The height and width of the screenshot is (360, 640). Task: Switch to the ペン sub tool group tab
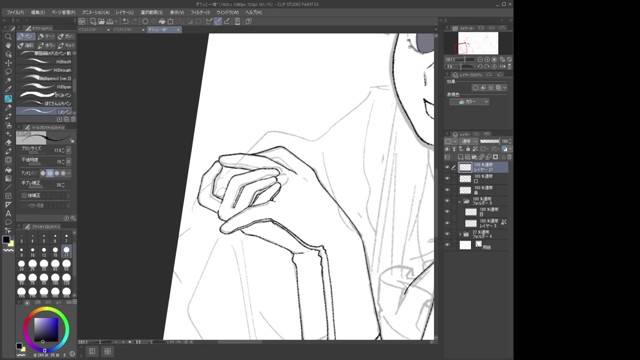(x=26, y=36)
